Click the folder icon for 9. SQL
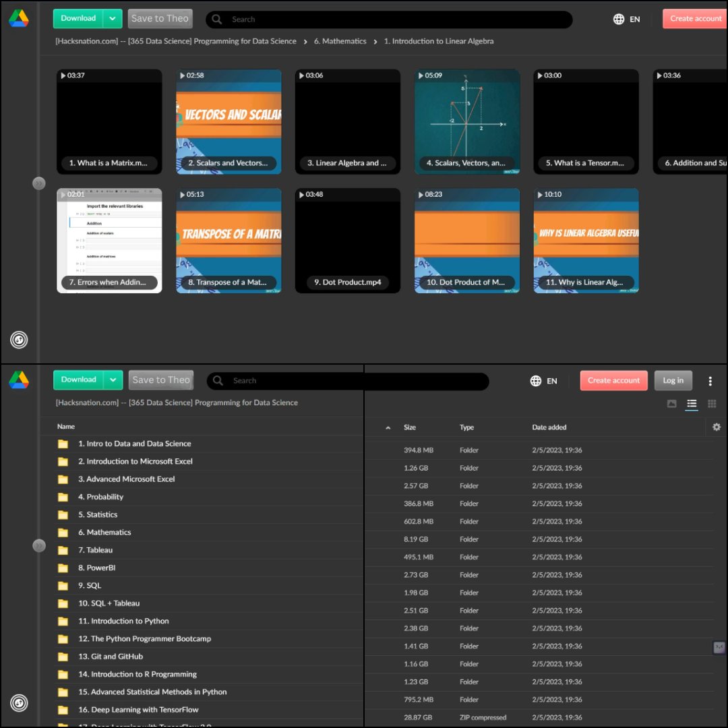The width and height of the screenshot is (728, 728). pyautogui.click(x=63, y=586)
